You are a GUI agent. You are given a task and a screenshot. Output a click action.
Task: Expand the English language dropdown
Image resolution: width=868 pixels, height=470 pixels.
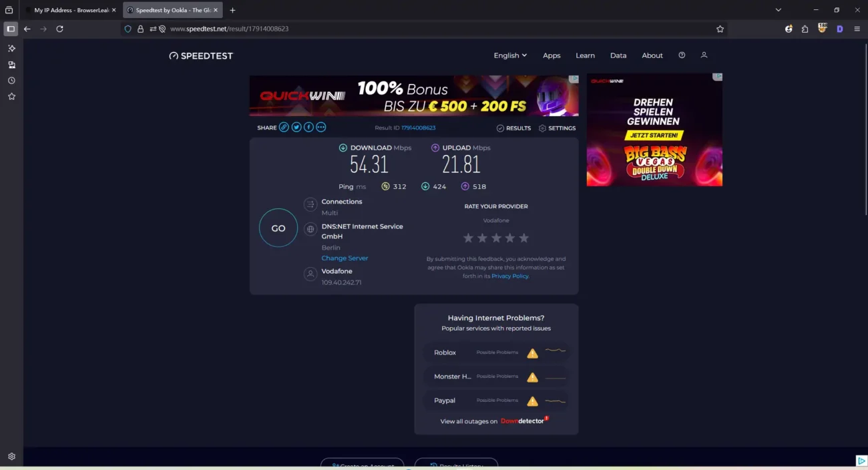510,55
